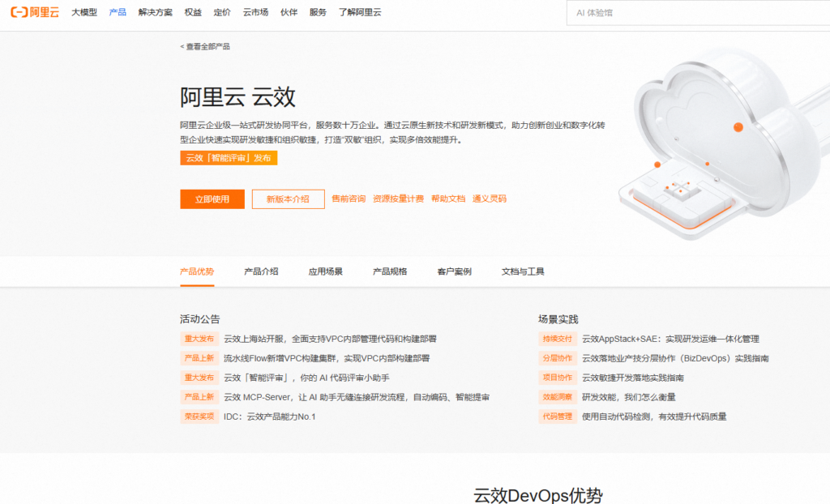Click the AI 体验馆 search field
This screenshot has height=504, width=830.
(x=697, y=12)
